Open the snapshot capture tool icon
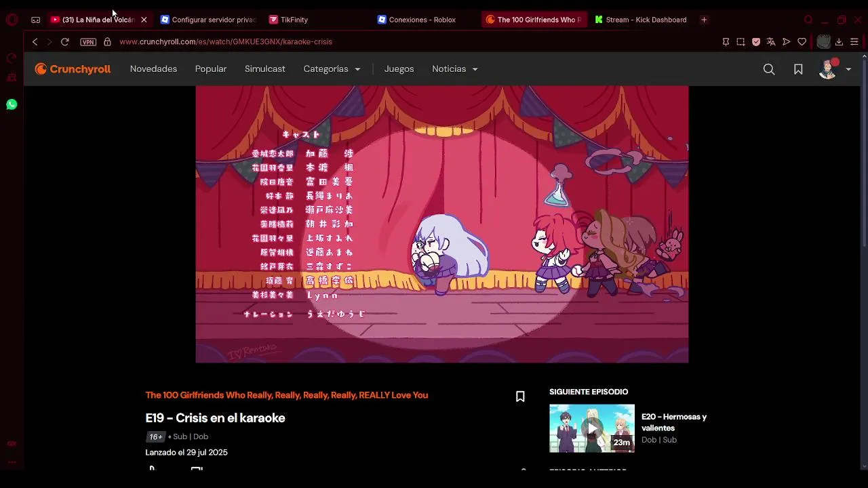This screenshot has width=868, height=488. pyautogui.click(x=741, y=42)
